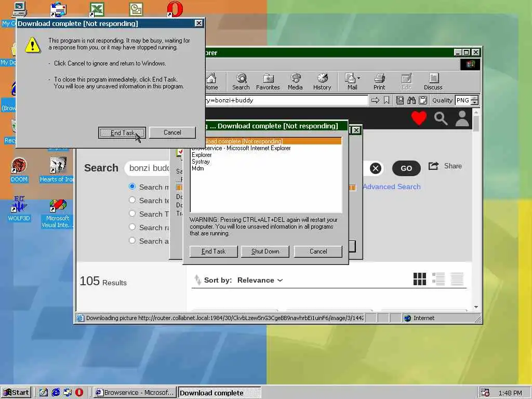Click the binoculars find icon
Image resolution: width=532 pixels, height=399 pixels.
tap(411, 100)
